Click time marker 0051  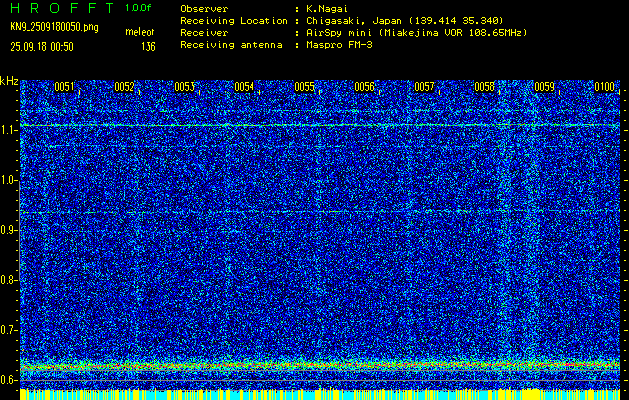(64, 87)
